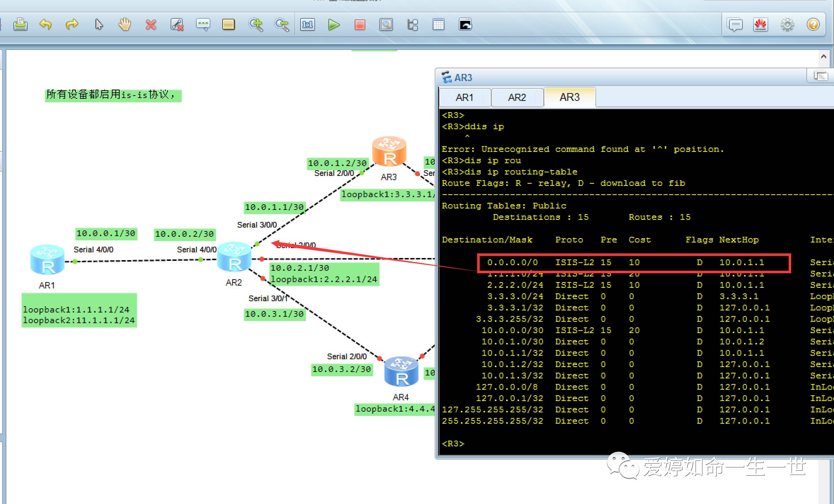Click the help question mark icon
The height and width of the screenshot is (504, 834).
click(813, 24)
